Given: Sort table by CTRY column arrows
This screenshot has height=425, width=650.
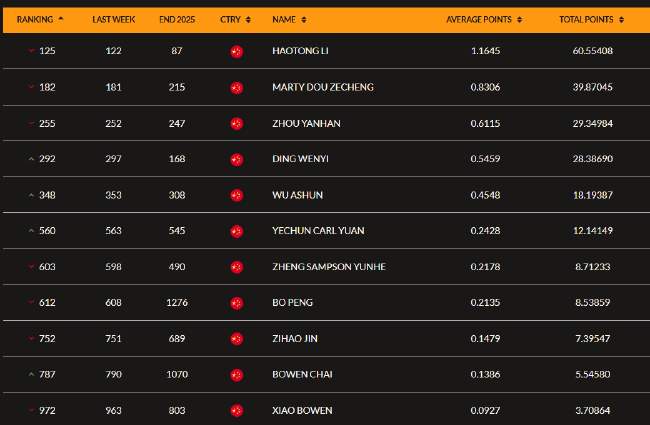Looking at the screenshot, I should [248, 19].
